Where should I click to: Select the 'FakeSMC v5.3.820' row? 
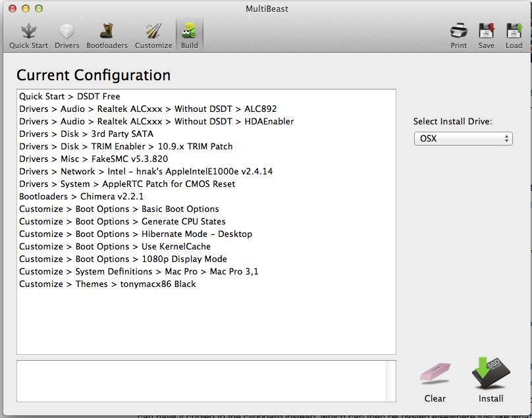206,159
